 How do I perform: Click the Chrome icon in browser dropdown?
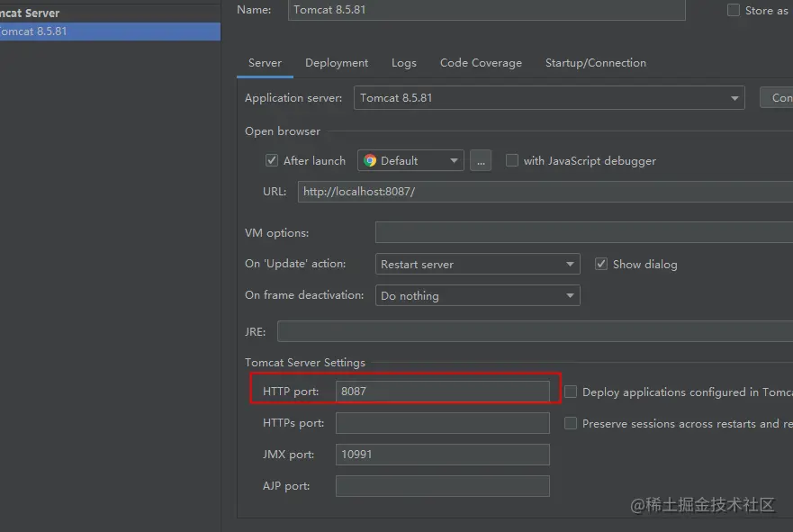click(x=370, y=161)
